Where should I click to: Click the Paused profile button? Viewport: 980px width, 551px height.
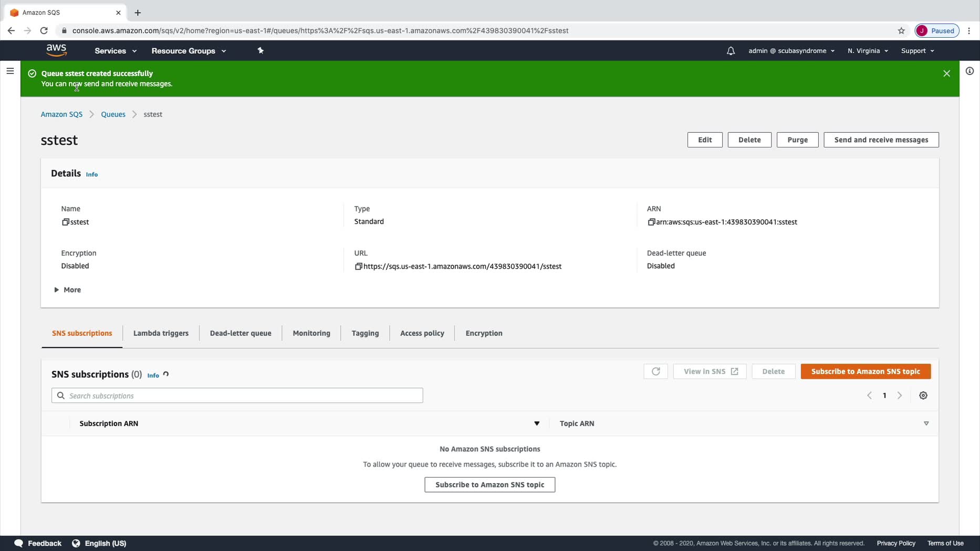coord(937,30)
